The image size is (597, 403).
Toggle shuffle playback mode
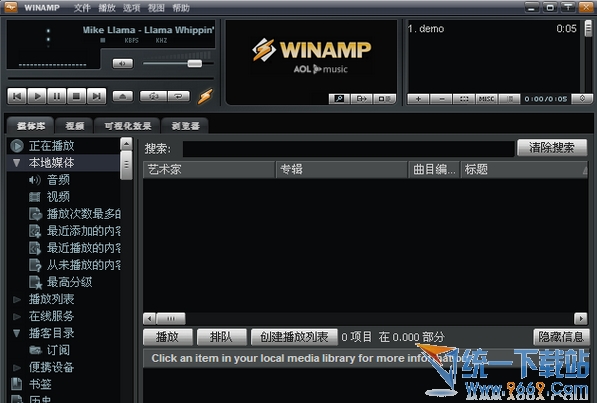153,96
